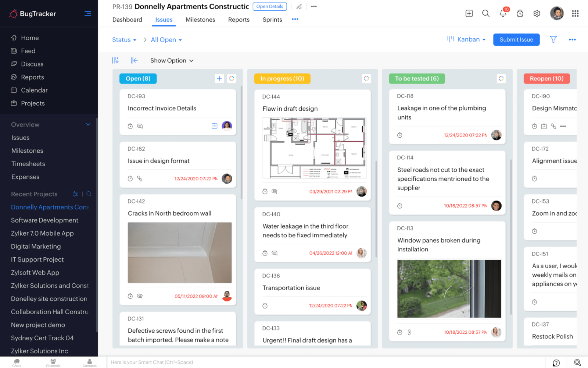Open Chats from the bottom bar

(17, 362)
